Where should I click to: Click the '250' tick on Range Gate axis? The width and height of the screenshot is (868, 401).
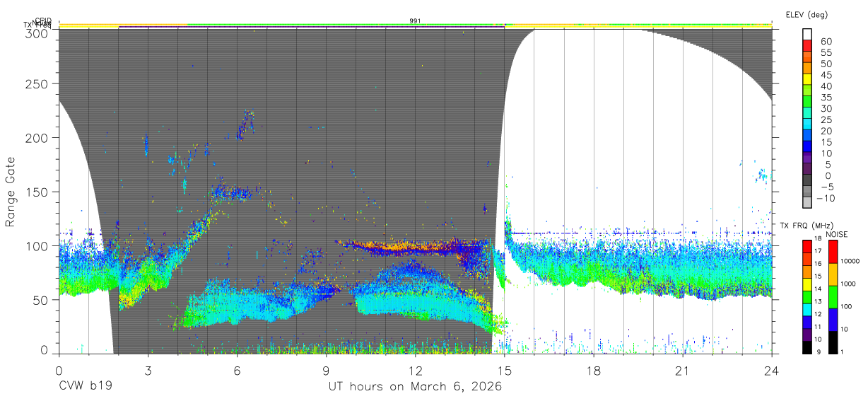(x=37, y=83)
